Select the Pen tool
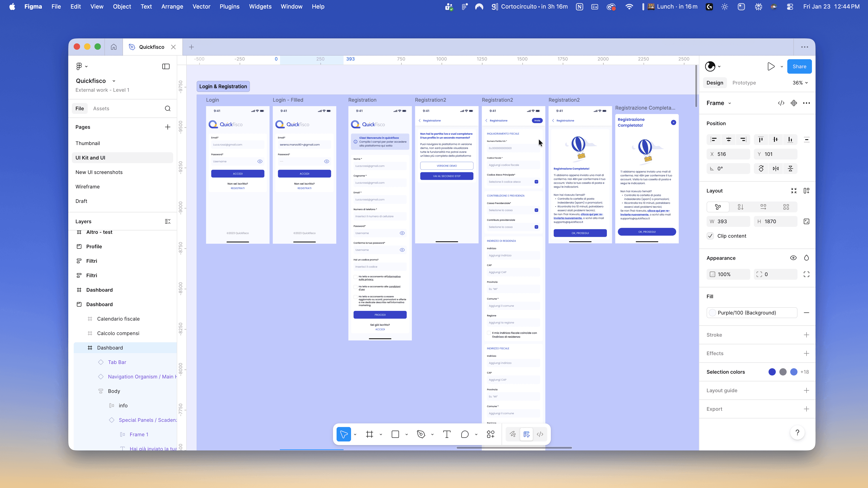The width and height of the screenshot is (868, 488). [421, 434]
